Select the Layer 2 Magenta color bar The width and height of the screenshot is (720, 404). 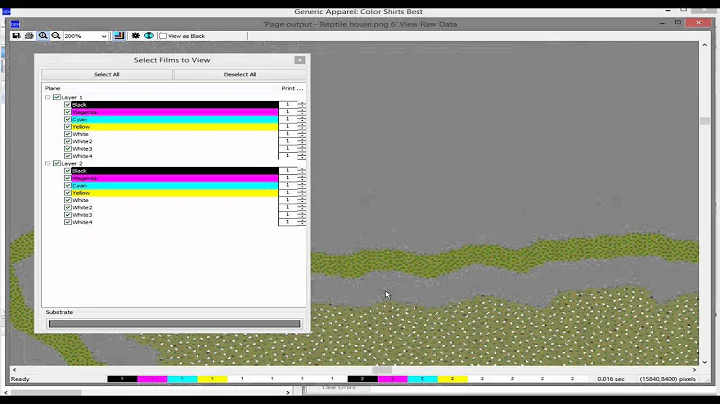(x=174, y=178)
